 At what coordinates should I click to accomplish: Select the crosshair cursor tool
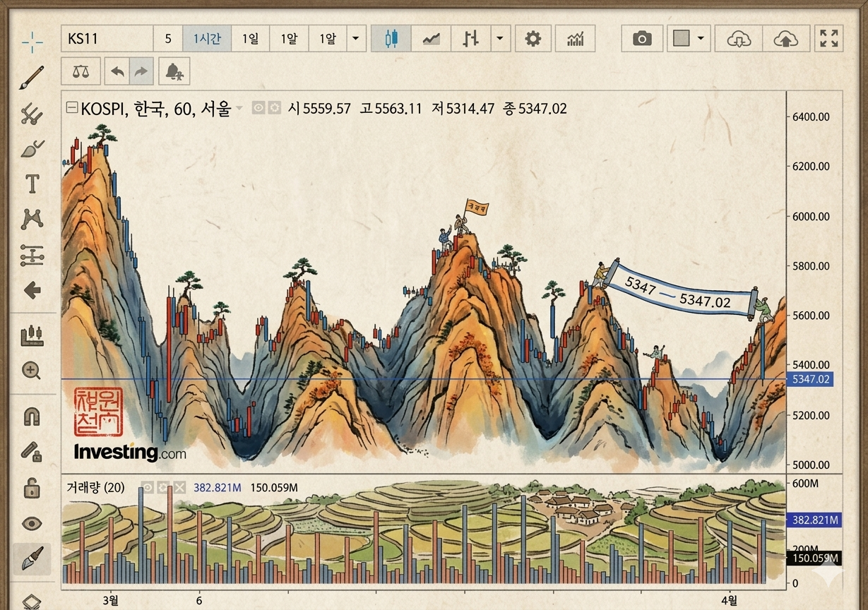click(32, 42)
